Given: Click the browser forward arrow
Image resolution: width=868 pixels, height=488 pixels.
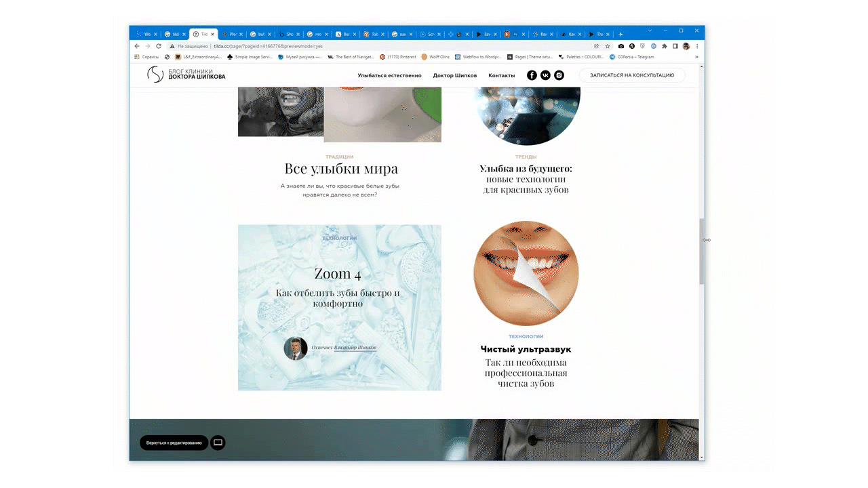Looking at the screenshot, I should (x=148, y=46).
